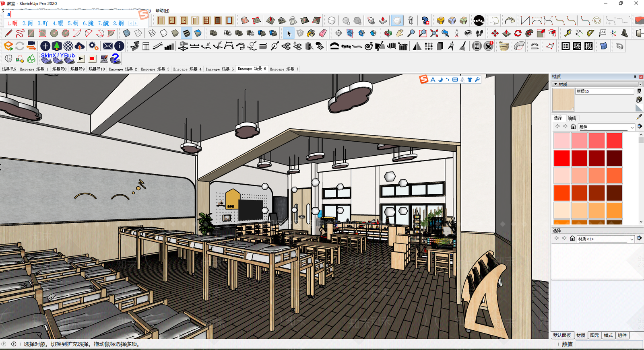Go to home materials in model
The height and width of the screenshot is (350, 644).
573,126
